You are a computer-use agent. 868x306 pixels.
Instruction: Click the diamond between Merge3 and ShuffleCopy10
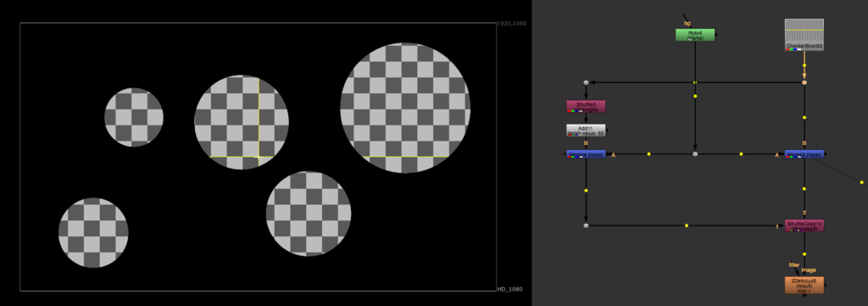click(804, 189)
